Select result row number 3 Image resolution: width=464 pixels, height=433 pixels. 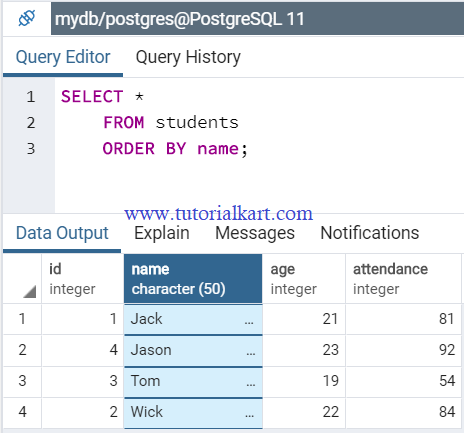[x=22, y=381]
